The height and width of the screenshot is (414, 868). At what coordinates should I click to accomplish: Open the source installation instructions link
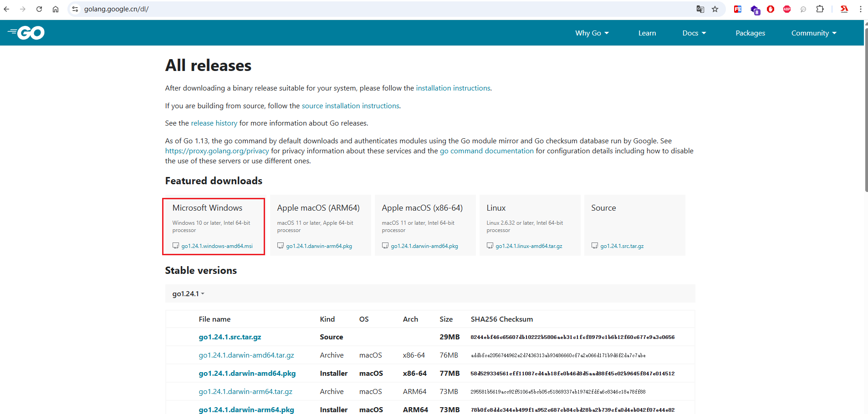point(351,106)
